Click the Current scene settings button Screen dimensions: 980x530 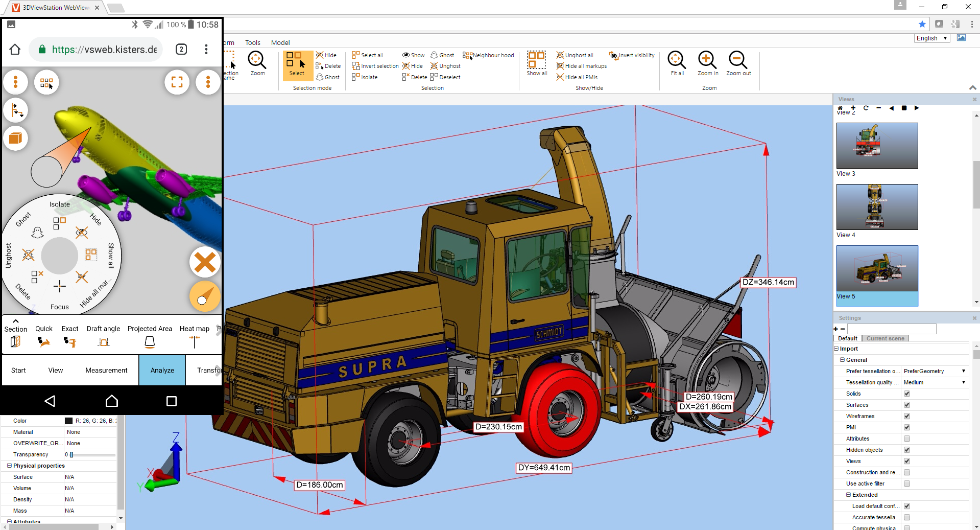tap(885, 338)
